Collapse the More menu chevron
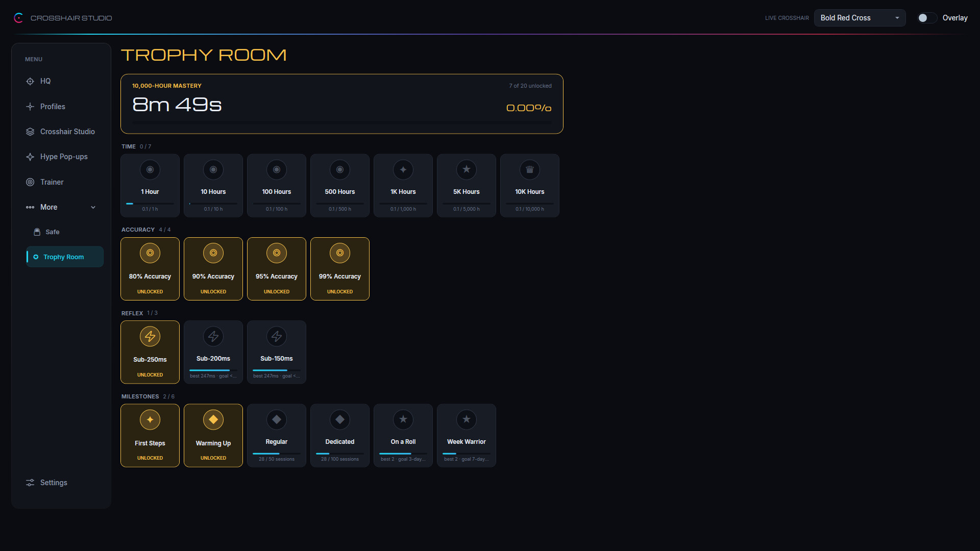The height and width of the screenshot is (551, 980). click(x=93, y=207)
